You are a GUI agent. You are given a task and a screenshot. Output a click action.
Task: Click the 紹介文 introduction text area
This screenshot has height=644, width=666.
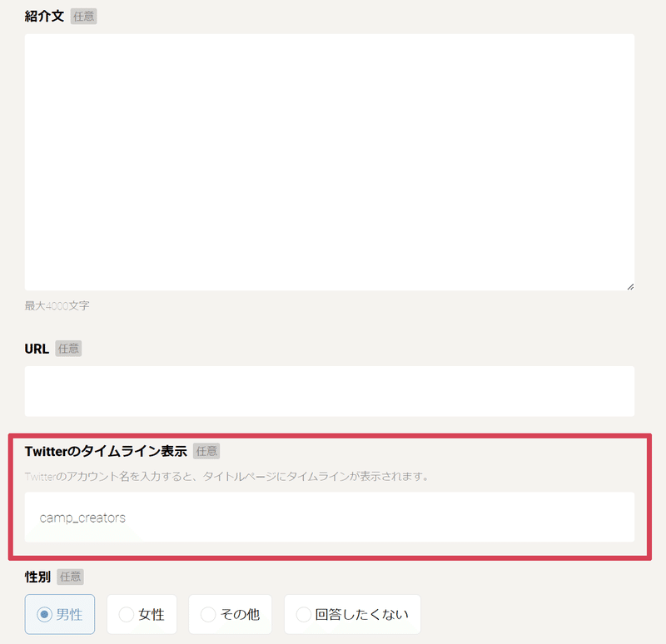pos(330,162)
